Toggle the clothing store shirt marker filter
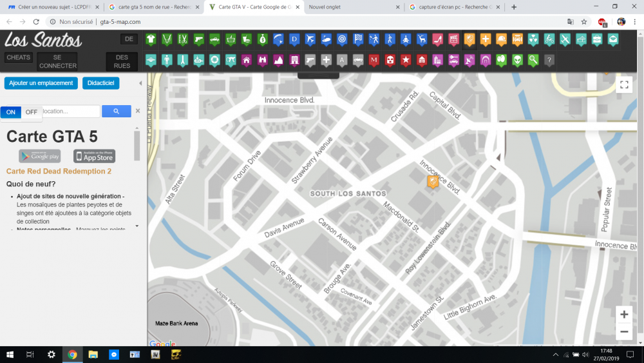 pyautogui.click(x=151, y=40)
